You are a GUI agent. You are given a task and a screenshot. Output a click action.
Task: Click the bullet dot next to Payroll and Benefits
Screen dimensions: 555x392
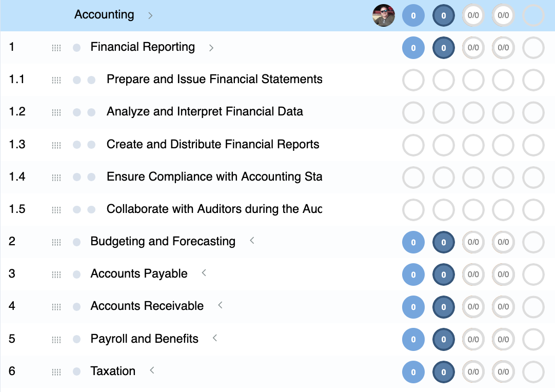point(76,339)
